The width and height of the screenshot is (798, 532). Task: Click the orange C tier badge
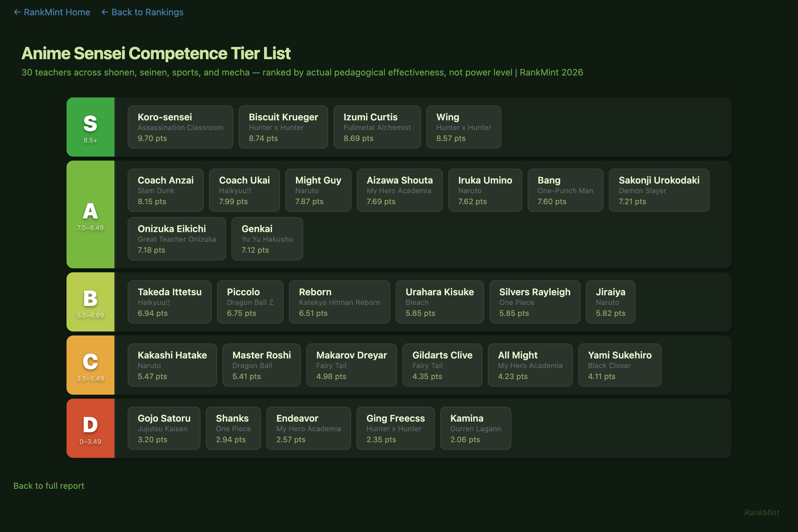[90, 365]
